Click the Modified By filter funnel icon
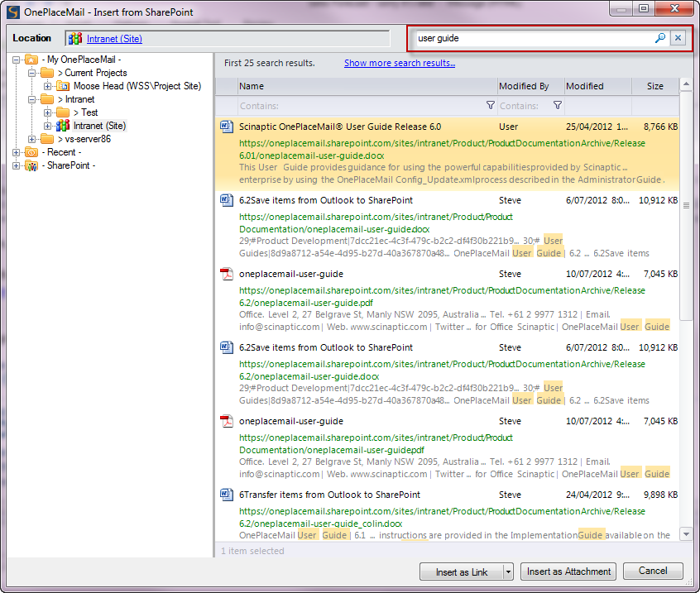The width and height of the screenshot is (700, 593). click(557, 106)
